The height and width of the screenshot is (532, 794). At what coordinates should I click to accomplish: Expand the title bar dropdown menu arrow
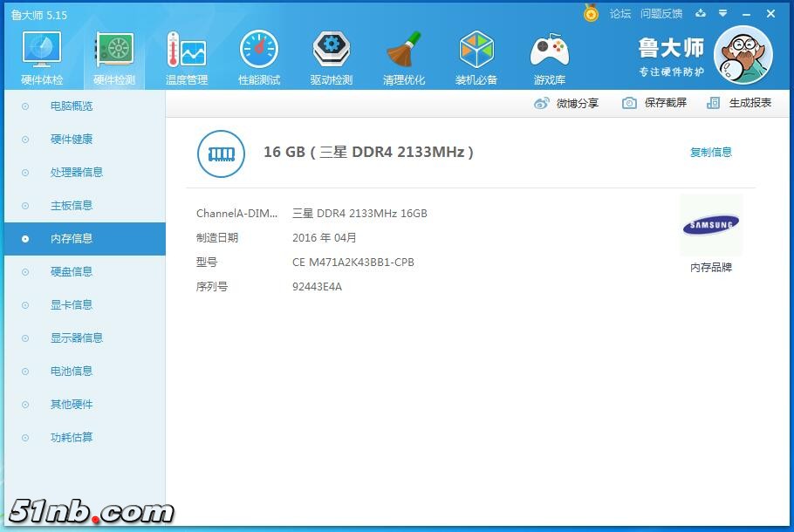722,13
